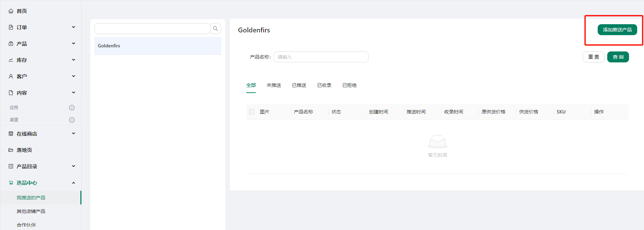Switch to the 全部 tab
The height and width of the screenshot is (230, 644).
pyautogui.click(x=251, y=85)
